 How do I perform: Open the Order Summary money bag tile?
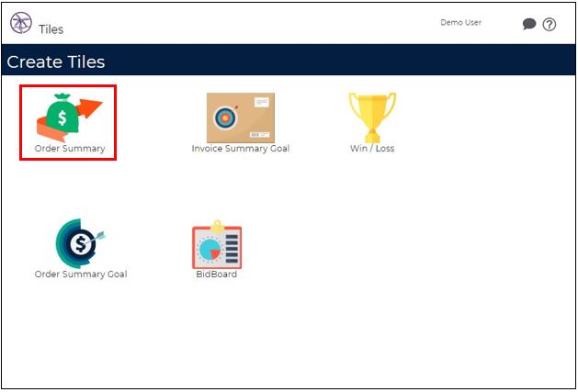tap(69, 118)
